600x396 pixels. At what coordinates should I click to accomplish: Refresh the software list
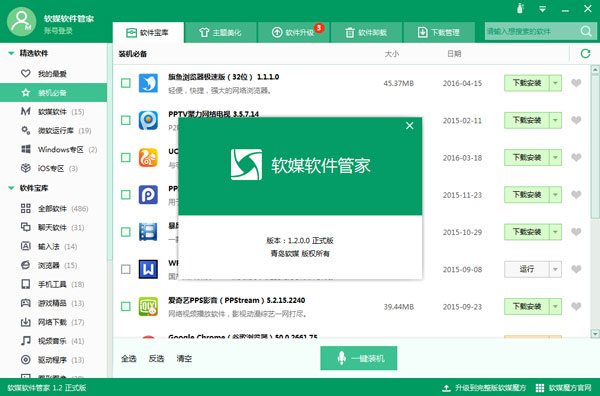(x=585, y=54)
